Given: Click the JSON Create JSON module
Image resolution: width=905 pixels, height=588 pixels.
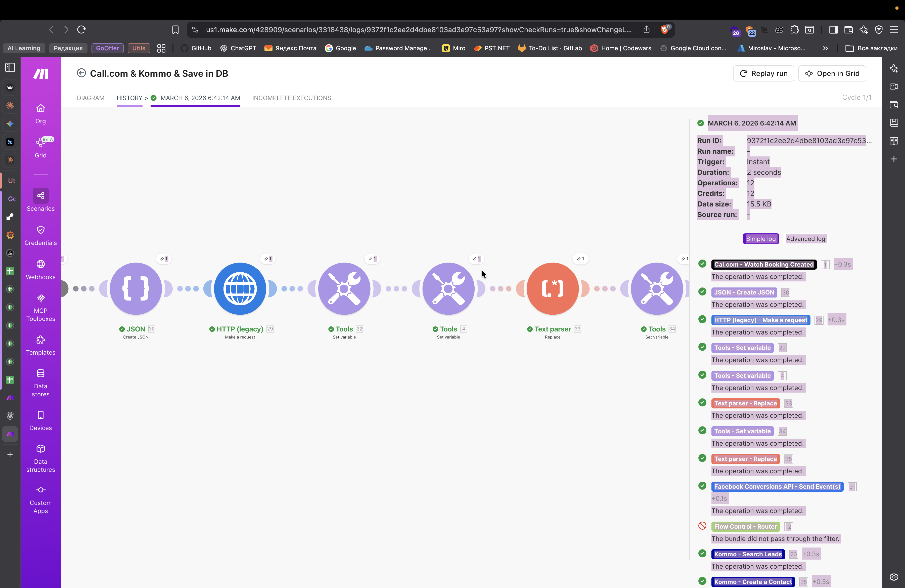Looking at the screenshot, I should pos(136,289).
